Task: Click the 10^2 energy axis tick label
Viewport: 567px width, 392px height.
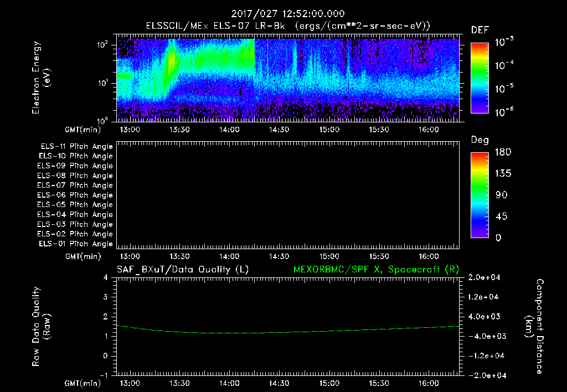Action: [x=102, y=44]
